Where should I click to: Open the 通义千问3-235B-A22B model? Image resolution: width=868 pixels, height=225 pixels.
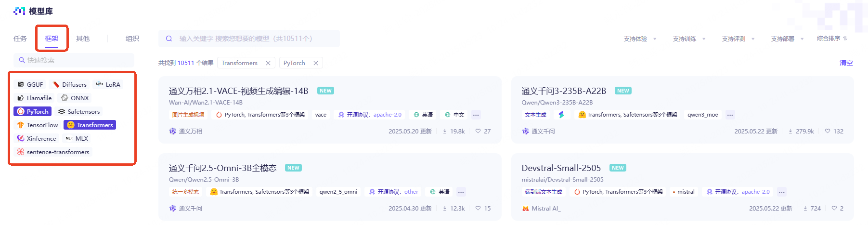click(564, 91)
